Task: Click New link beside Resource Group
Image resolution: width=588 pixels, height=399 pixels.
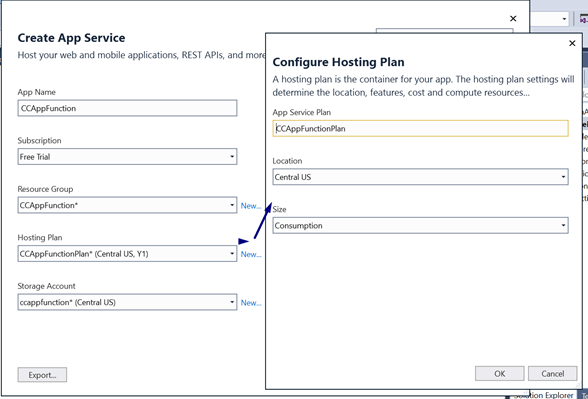Action: pyautogui.click(x=251, y=206)
